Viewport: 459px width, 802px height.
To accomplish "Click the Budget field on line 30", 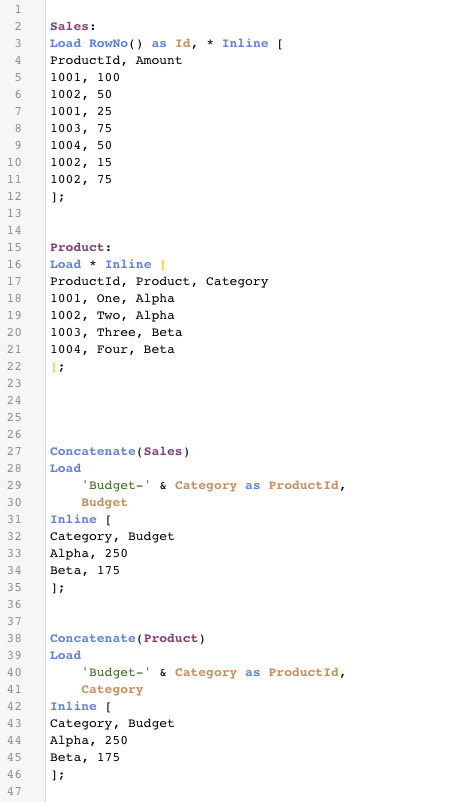I will click(x=104, y=502).
